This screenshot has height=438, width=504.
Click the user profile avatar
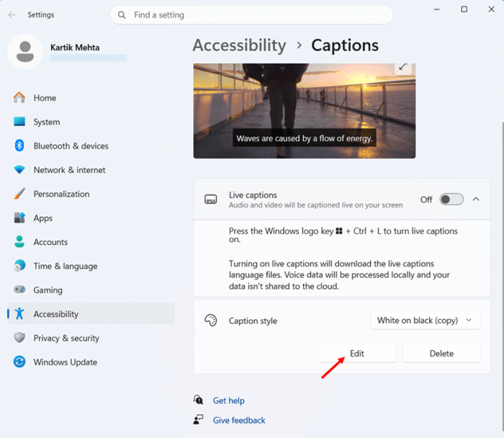(25, 51)
